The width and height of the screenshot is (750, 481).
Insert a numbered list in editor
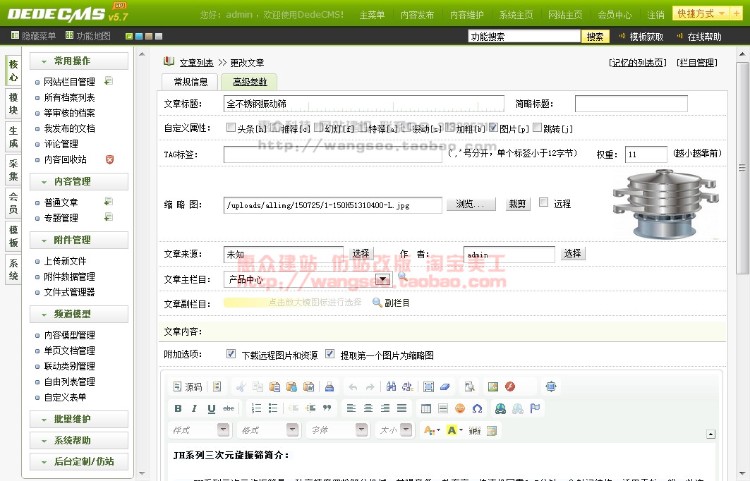256,408
